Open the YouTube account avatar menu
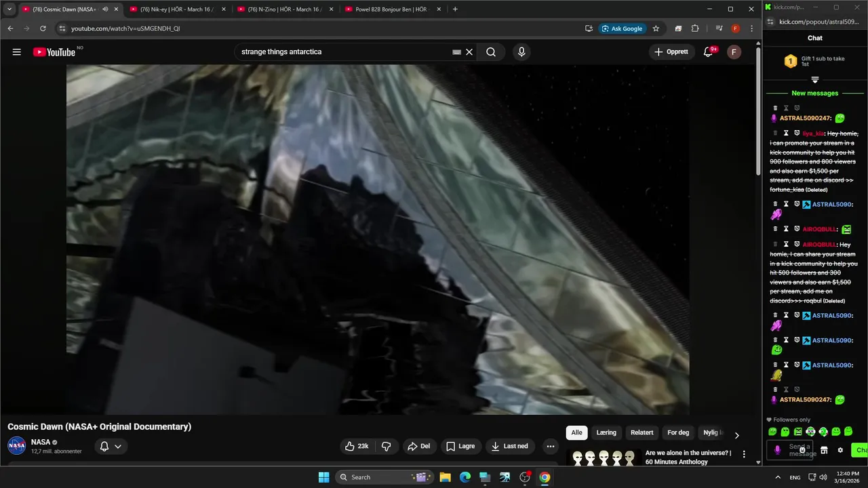This screenshot has width=868, height=488. 734,52
